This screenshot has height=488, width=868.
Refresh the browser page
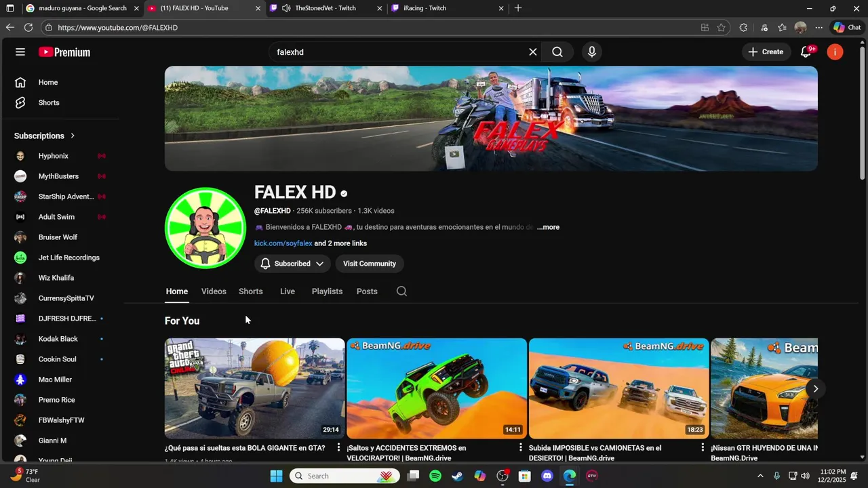[x=28, y=28]
